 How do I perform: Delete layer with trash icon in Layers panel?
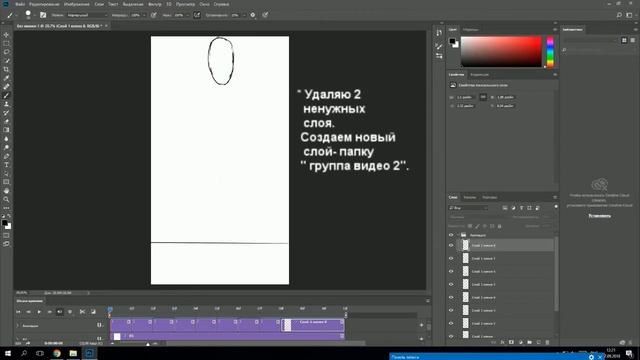[x=547, y=342]
